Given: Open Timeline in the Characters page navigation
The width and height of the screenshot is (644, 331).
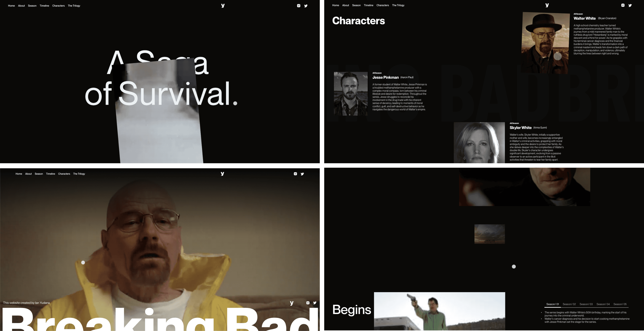Looking at the screenshot, I should click(368, 5).
